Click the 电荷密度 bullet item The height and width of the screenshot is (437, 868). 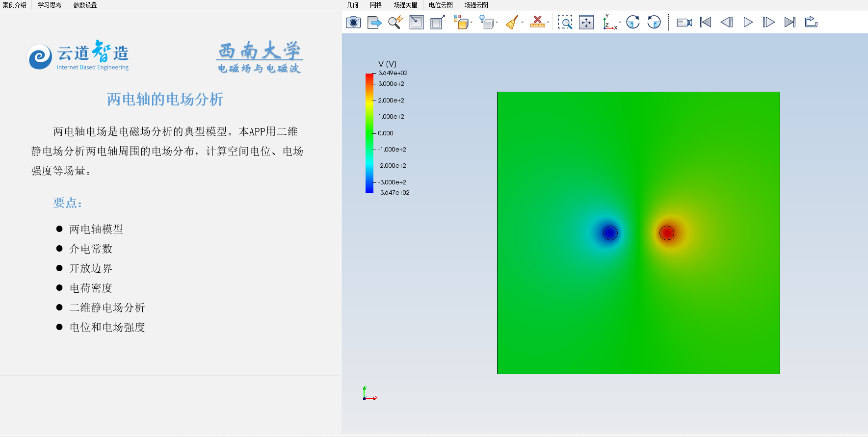tap(91, 288)
